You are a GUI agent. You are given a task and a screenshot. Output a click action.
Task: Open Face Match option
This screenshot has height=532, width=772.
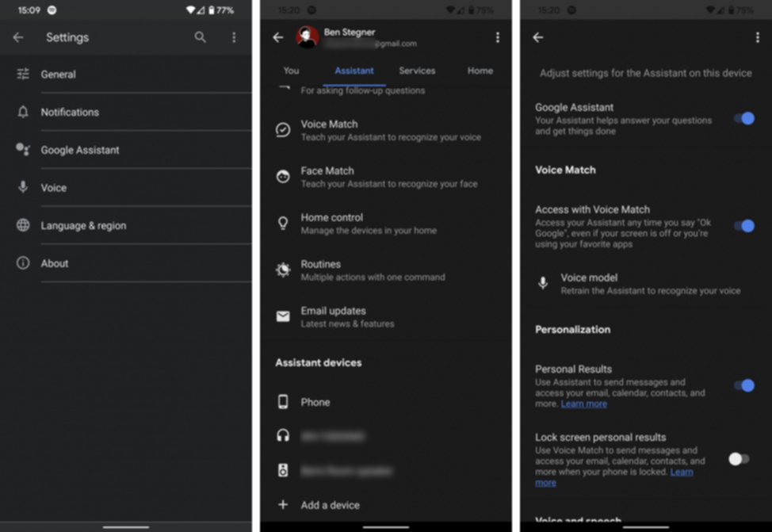pyautogui.click(x=386, y=177)
